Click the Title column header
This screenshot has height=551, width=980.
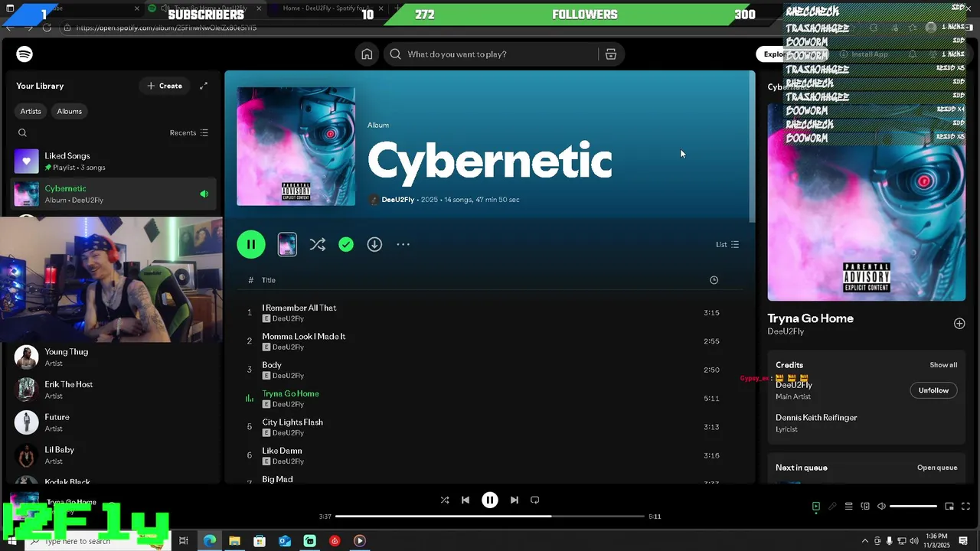tap(269, 280)
